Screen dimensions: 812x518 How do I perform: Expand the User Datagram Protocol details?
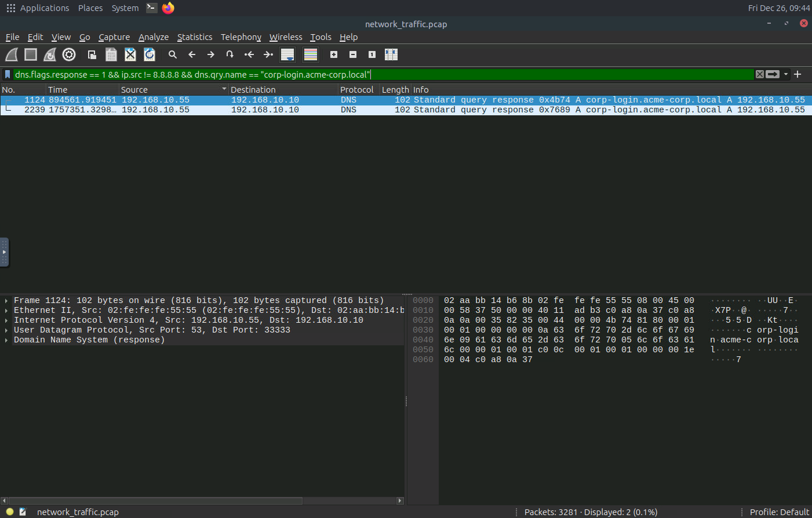tap(6, 330)
